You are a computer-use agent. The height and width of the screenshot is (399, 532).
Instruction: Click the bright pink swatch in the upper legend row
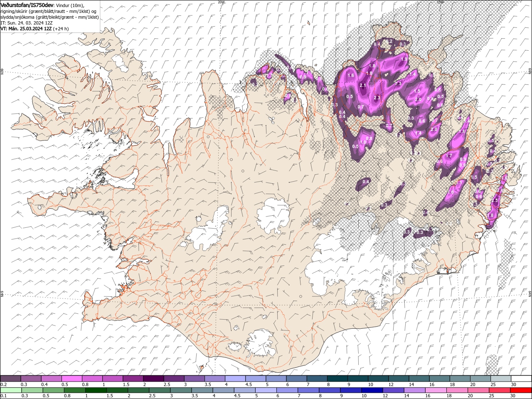[72, 379]
